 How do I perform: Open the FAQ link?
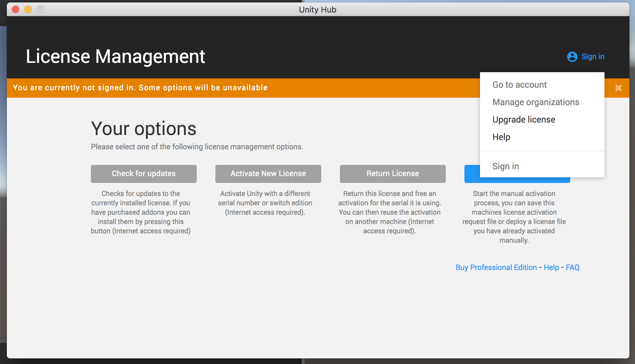[572, 268]
